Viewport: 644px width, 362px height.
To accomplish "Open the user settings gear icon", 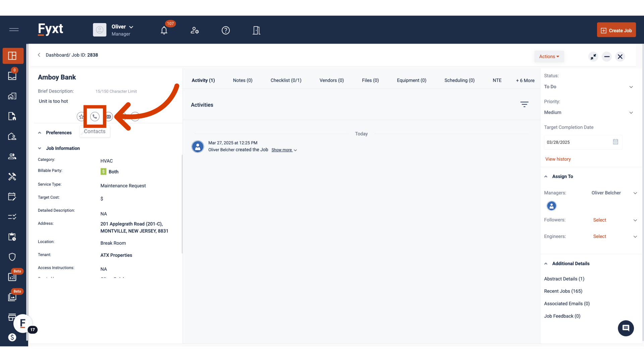I will point(195,31).
